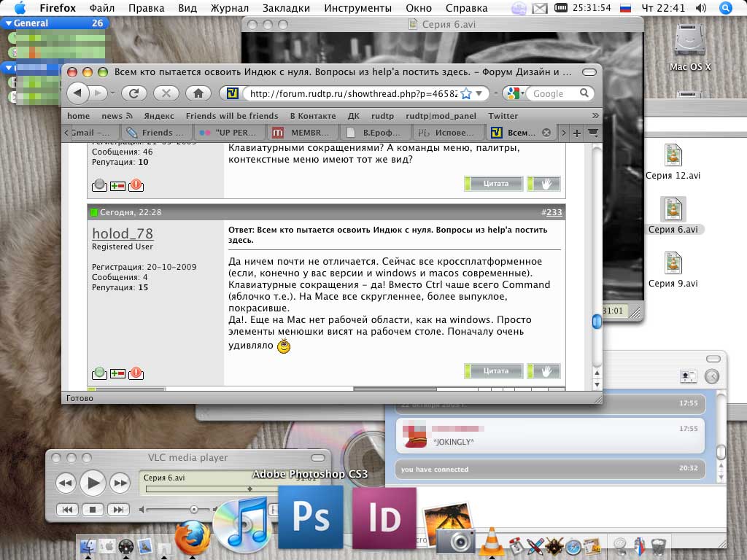The image size is (747, 560).
Task: Rewind playback in VLC media player
Action: point(66,483)
